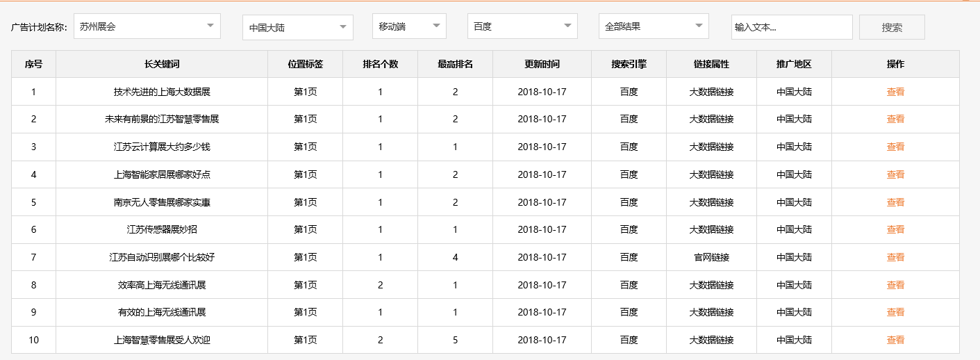
Task: Open the 全部结果 results dropdown
Action: (654, 26)
